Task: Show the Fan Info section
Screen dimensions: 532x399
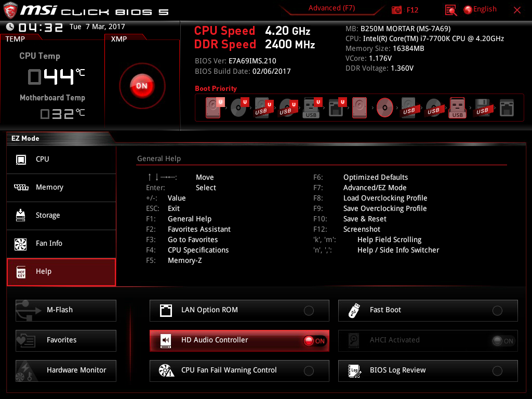Action: (61, 244)
